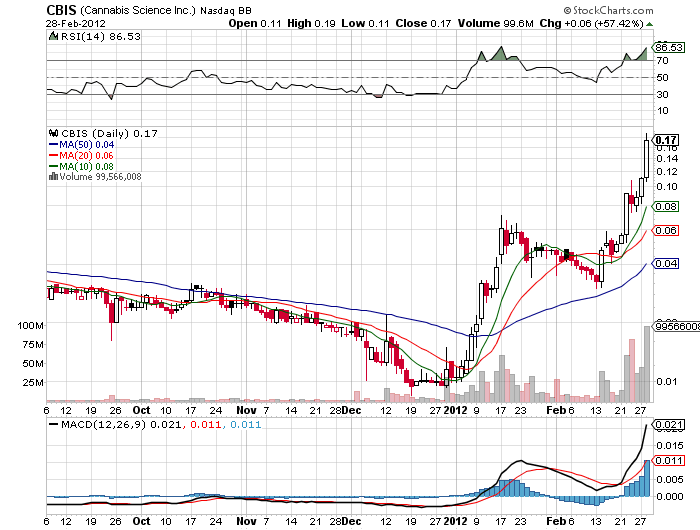
Task: Click the High 0.19 value in header
Action: (311, 23)
